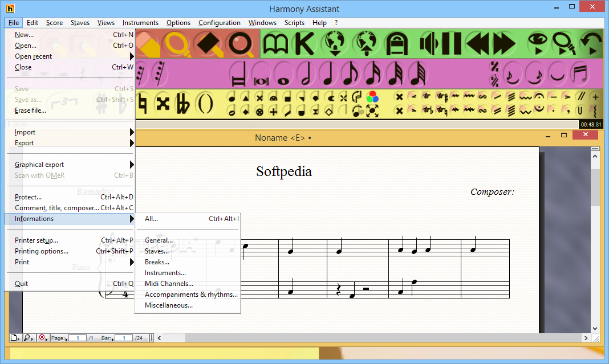Open the zoom magnifier dropdown in status bar

coord(29,338)
